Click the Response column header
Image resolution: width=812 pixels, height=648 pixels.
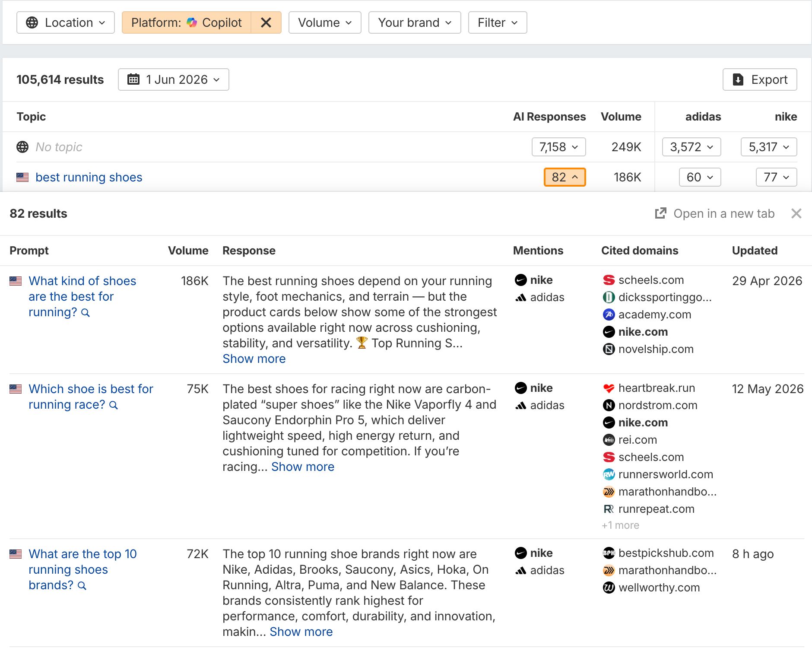click(x=249, y=251)
